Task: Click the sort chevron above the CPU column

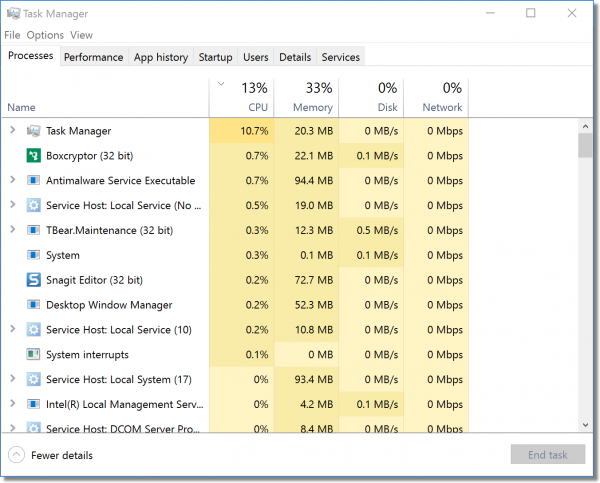Action: click(221, 84)
